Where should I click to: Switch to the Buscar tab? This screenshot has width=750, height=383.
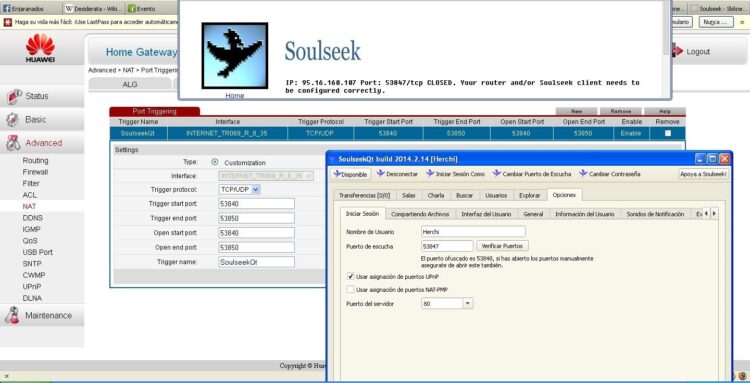point(464,196)
